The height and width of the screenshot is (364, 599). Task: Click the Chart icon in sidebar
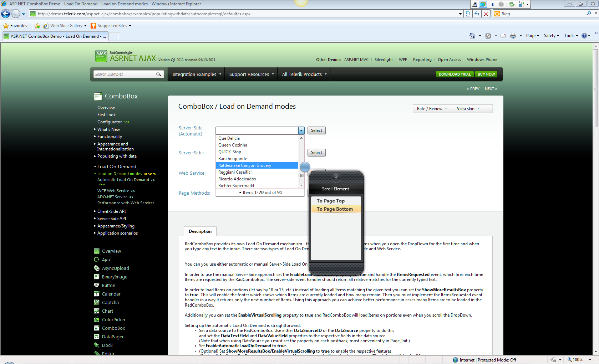tap(96, 311)
